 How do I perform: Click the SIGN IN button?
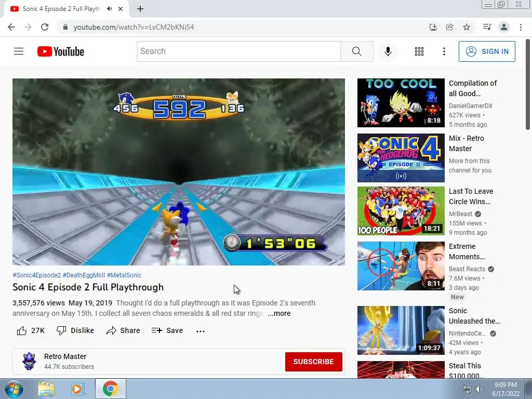coord(487,51)
